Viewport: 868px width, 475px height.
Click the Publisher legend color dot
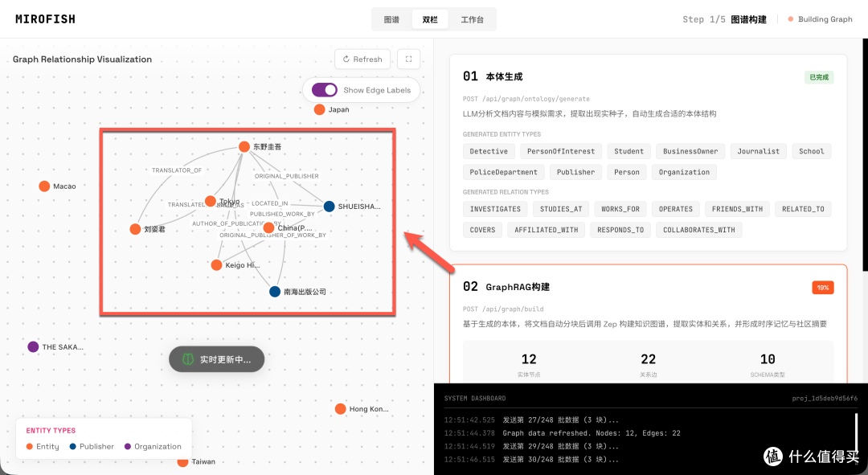[x=72, y=447]
